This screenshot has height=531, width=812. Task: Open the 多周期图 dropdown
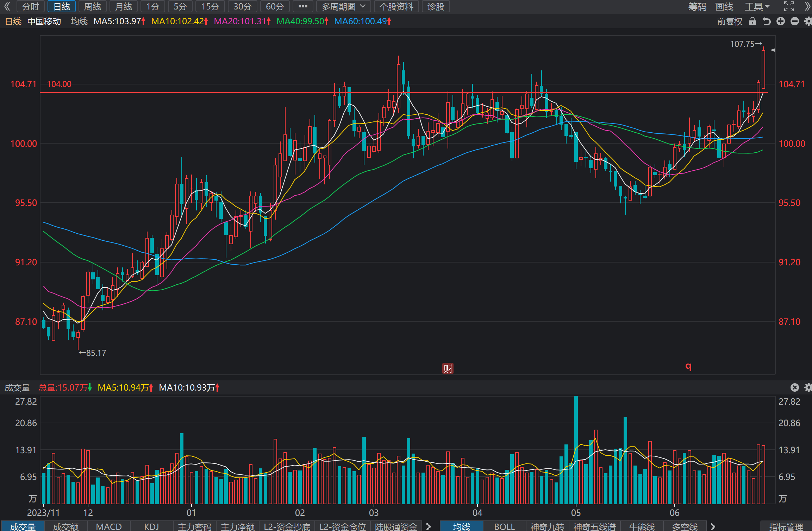tap(343, 6)
